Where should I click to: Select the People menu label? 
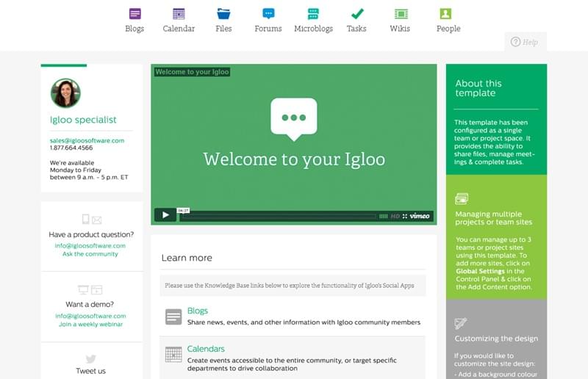(448, 29)
